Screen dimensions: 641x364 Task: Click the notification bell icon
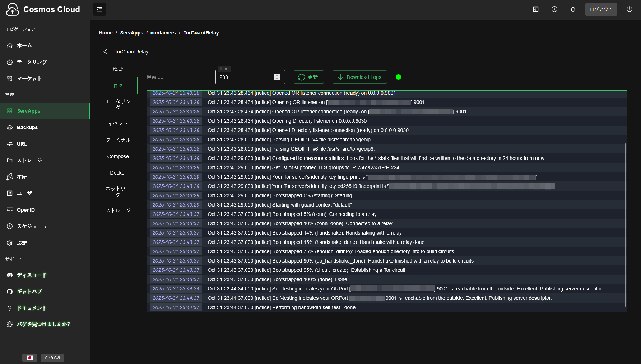[x=573, y=9]
